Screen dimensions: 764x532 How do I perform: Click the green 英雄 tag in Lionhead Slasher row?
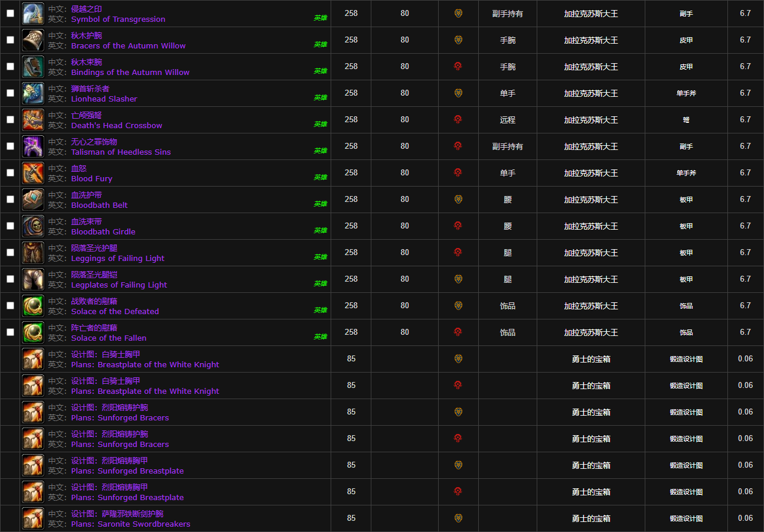coord(320,97)
